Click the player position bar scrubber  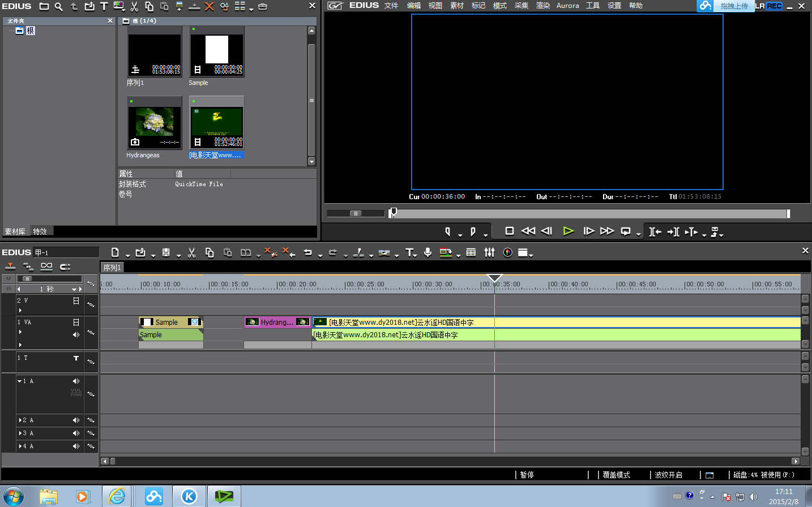pyautogui.click(x=393, y=213)
